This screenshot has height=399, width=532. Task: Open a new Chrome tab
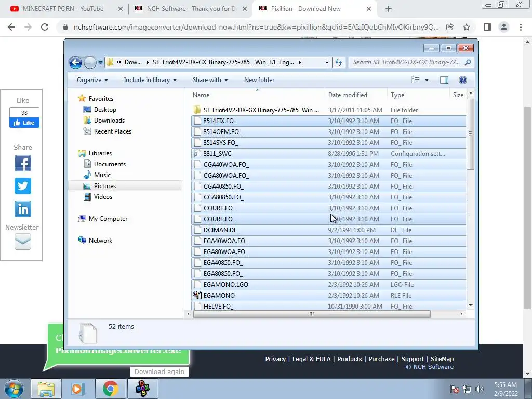click(x=389, y=9)
